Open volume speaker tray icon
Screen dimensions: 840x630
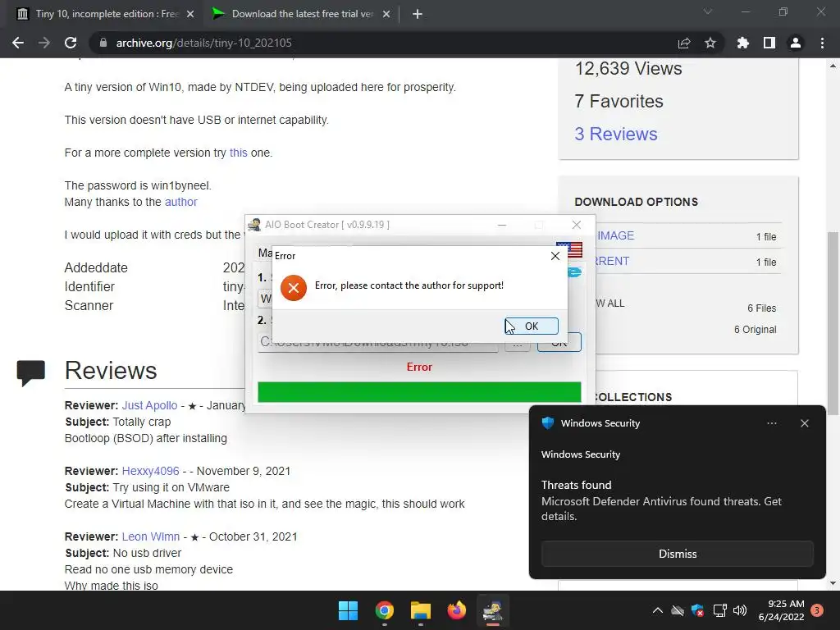click(x=740, y=610)
